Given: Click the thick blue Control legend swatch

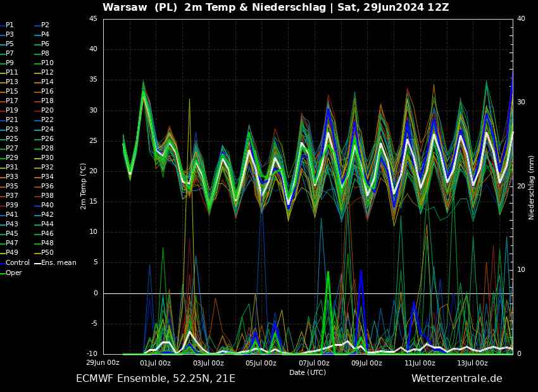Looking at the screenshot, I should [3, 263].
